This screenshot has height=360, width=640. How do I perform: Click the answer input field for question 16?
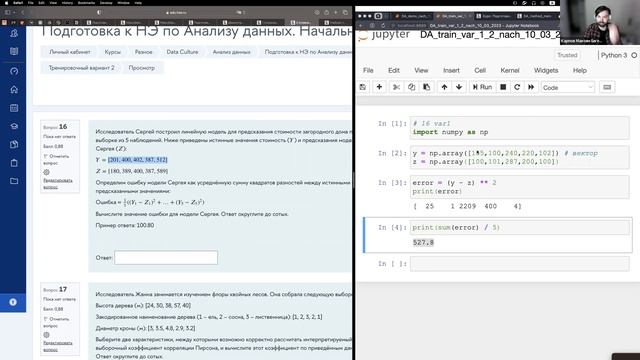tap(166, 258)
